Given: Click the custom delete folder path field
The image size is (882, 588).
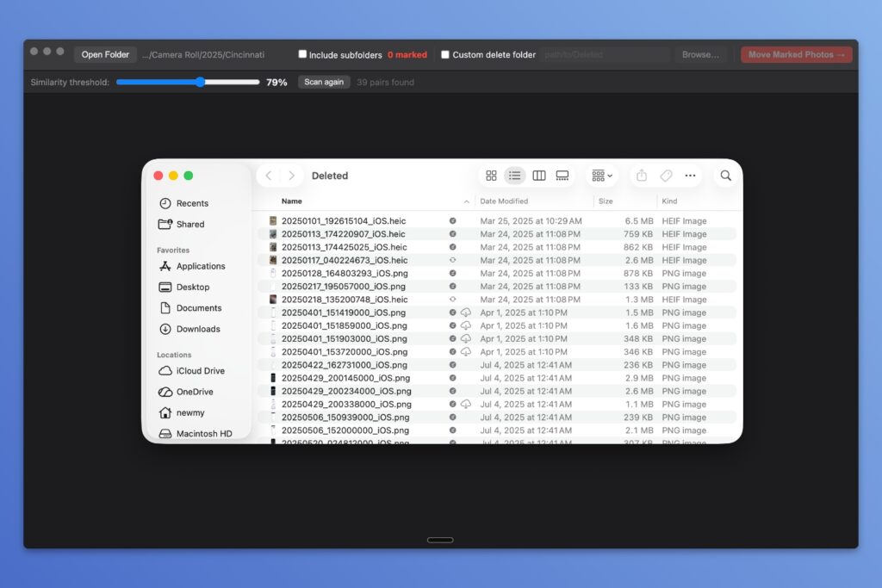Looking at the screenshot, I should pos(606,54).
